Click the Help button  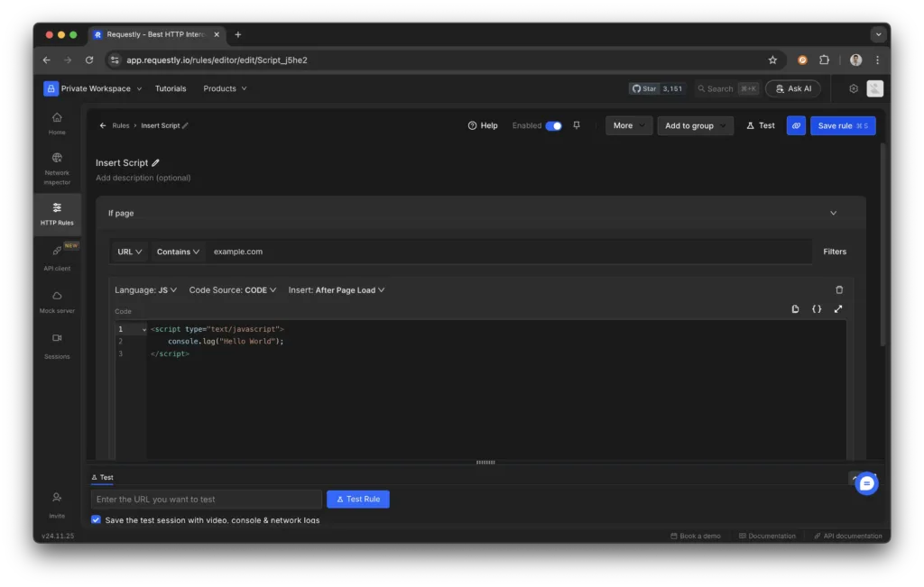pos(483,125)
